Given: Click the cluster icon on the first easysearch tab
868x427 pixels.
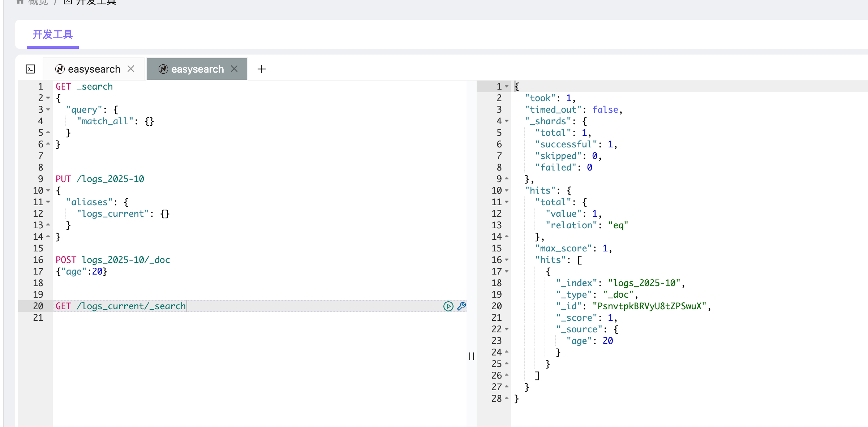Looking at the screenshot, I should (60, 69).
